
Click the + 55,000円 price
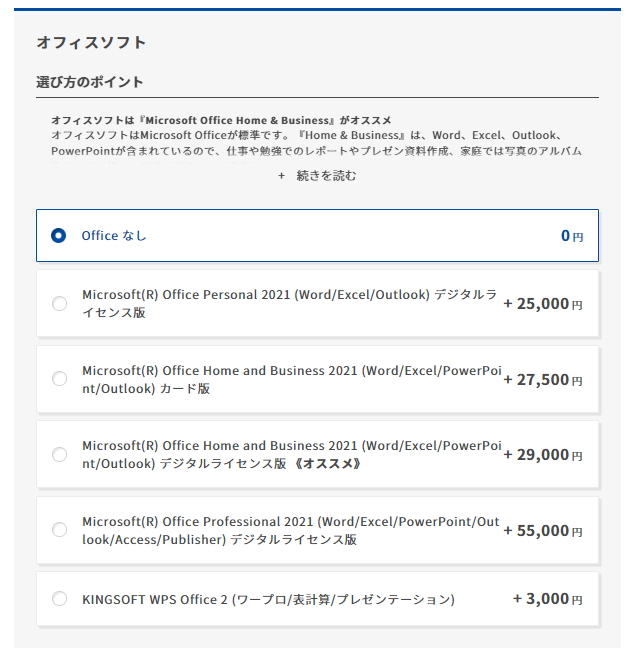point(543,530)
